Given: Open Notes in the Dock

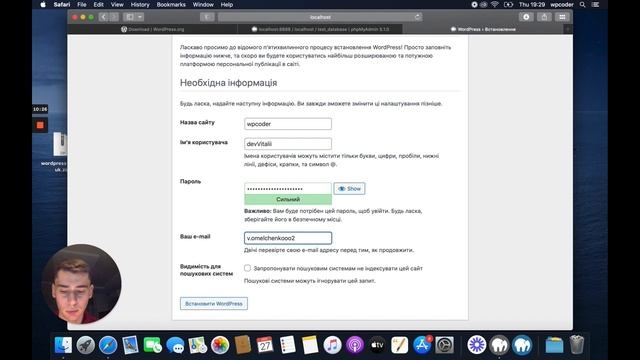Looking at the screenshot, I should [310, 345].
